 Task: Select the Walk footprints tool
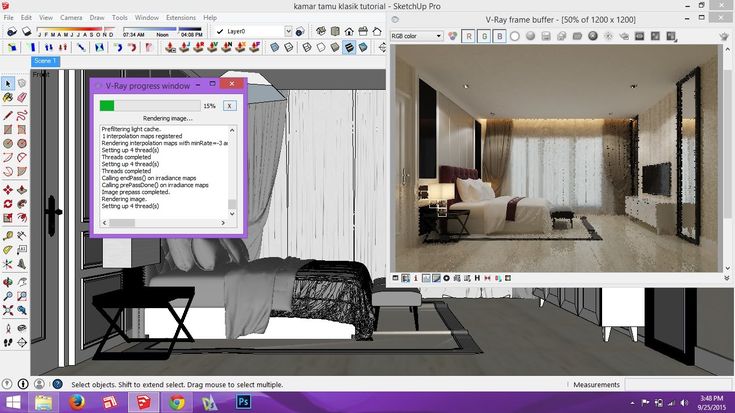[8, 343]
